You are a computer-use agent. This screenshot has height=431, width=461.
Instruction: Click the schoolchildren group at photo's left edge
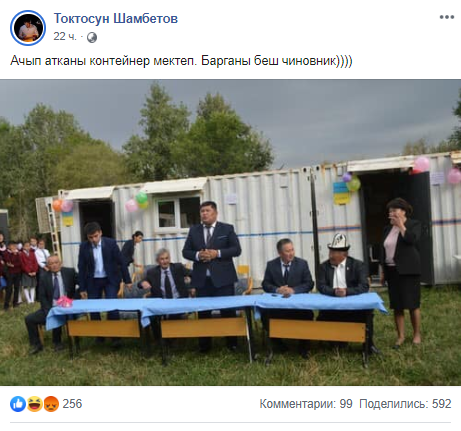(x=22, y=270)
